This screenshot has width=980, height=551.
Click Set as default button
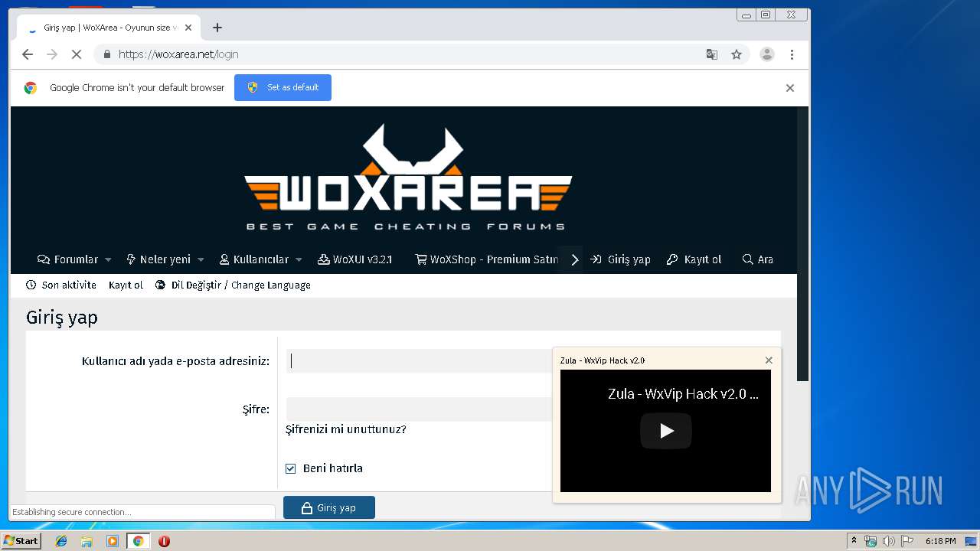(283, 87)
